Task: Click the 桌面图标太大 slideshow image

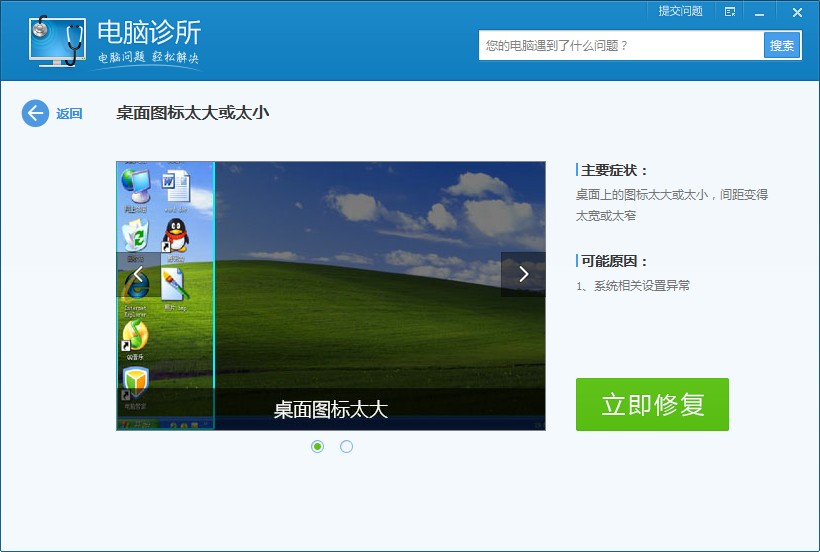Action: (x=331, y=296)
